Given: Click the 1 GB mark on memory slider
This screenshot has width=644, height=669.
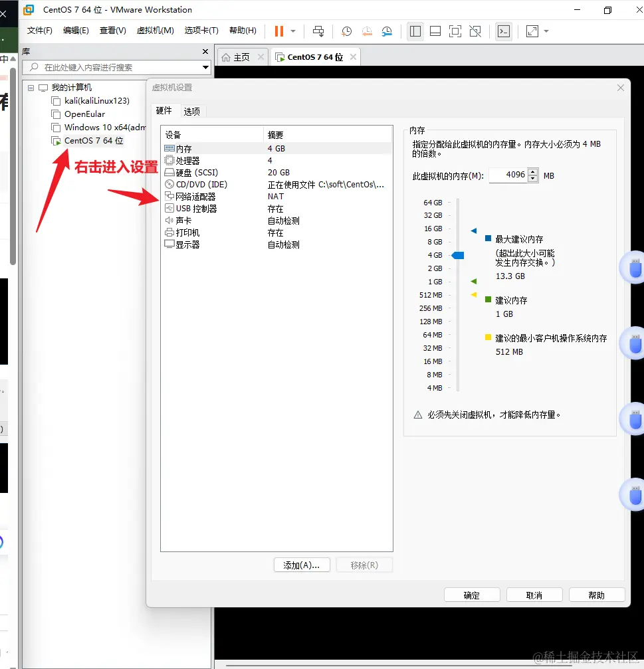Looking at the screenshot, I should point(435,282).
